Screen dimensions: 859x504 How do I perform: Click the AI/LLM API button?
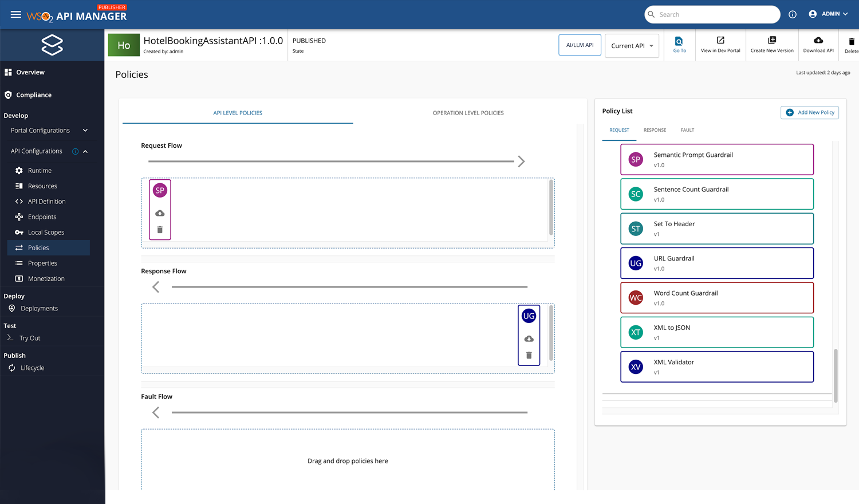pyautogui.click(x=580, y=45)
